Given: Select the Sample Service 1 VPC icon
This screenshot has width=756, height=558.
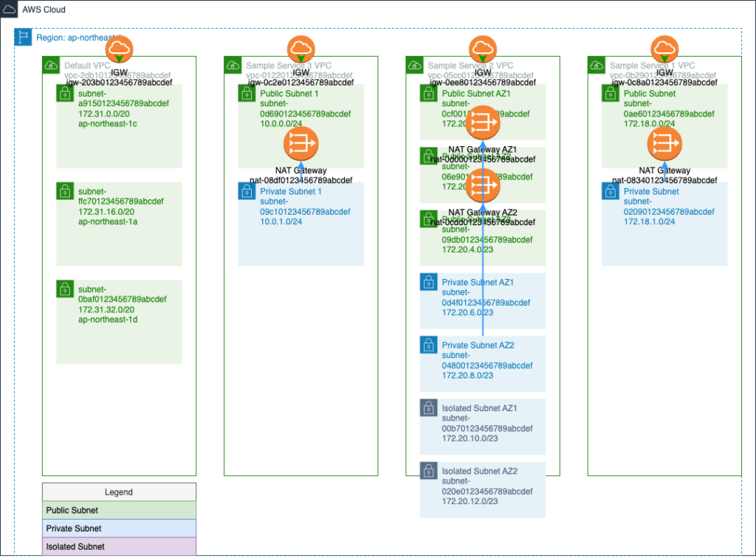Looking at the screenshot, I should point(597,65).
